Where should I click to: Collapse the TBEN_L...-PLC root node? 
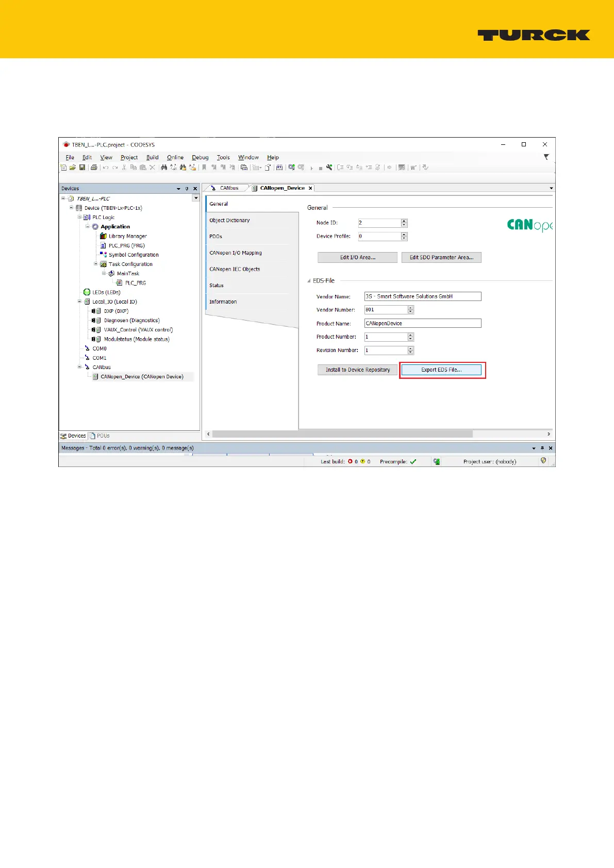click(63, 198)
